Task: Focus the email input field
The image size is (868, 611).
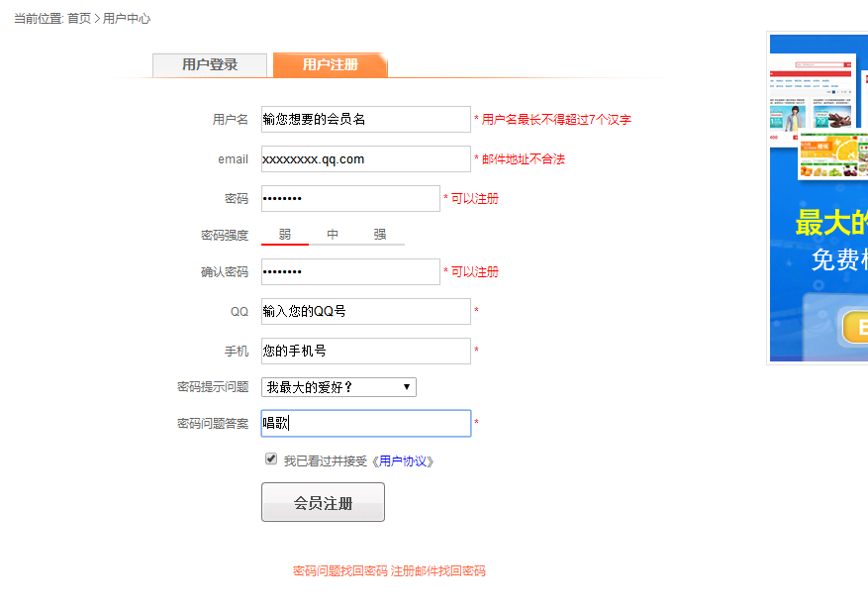Action: point(366,159)
